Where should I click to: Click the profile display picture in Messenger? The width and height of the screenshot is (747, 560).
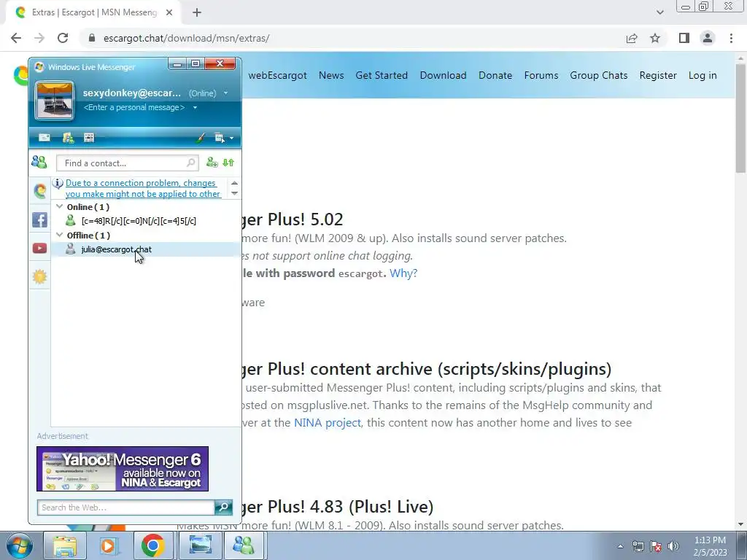tap(54, 101)
